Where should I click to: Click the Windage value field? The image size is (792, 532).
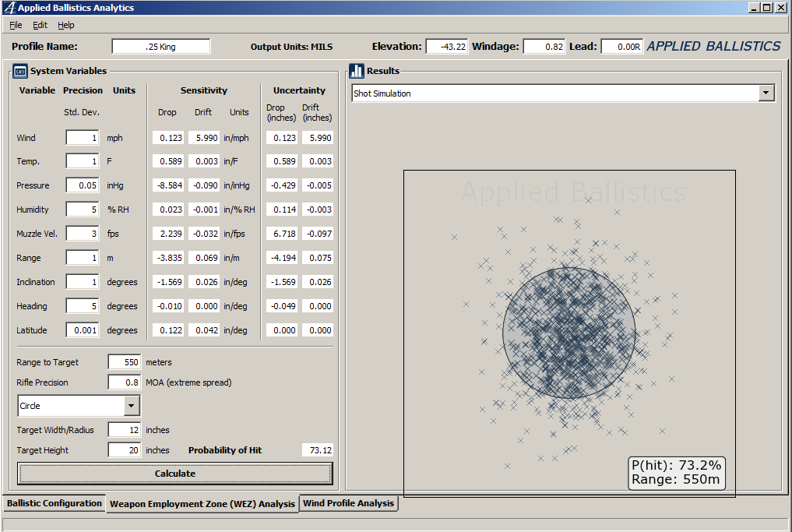click(x=544, y=47)
